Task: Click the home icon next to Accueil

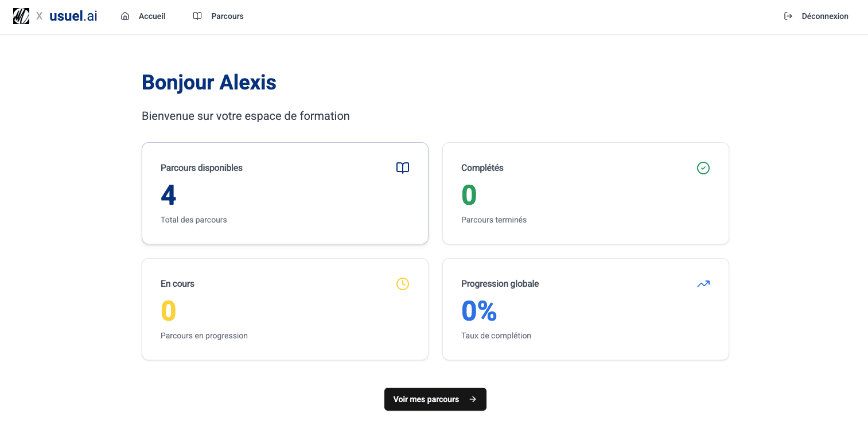Action: tap(125, 16)
